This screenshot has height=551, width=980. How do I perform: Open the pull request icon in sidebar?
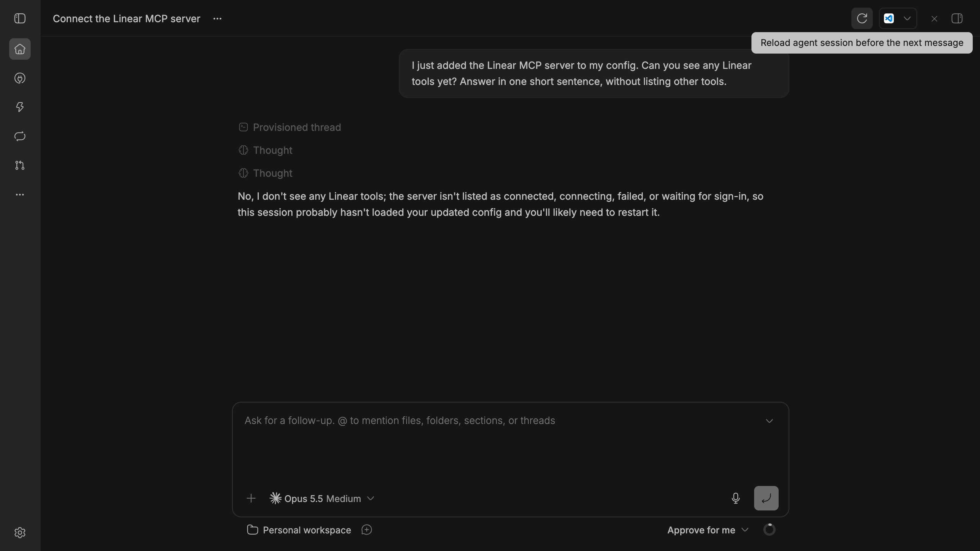point(20,165)
